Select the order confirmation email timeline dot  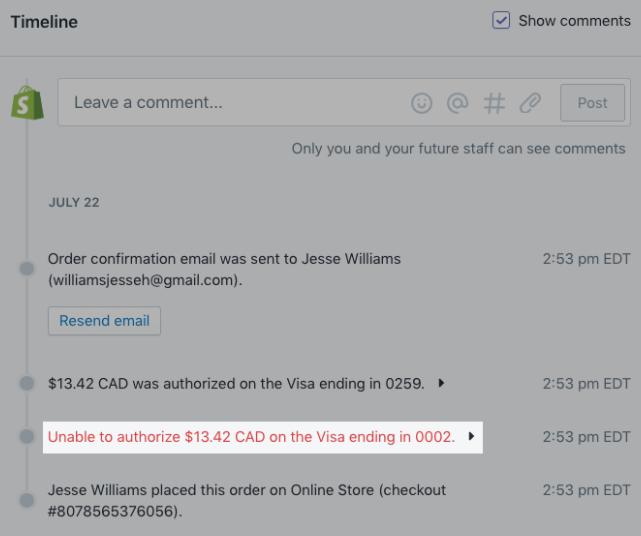[x=27, y=269]
